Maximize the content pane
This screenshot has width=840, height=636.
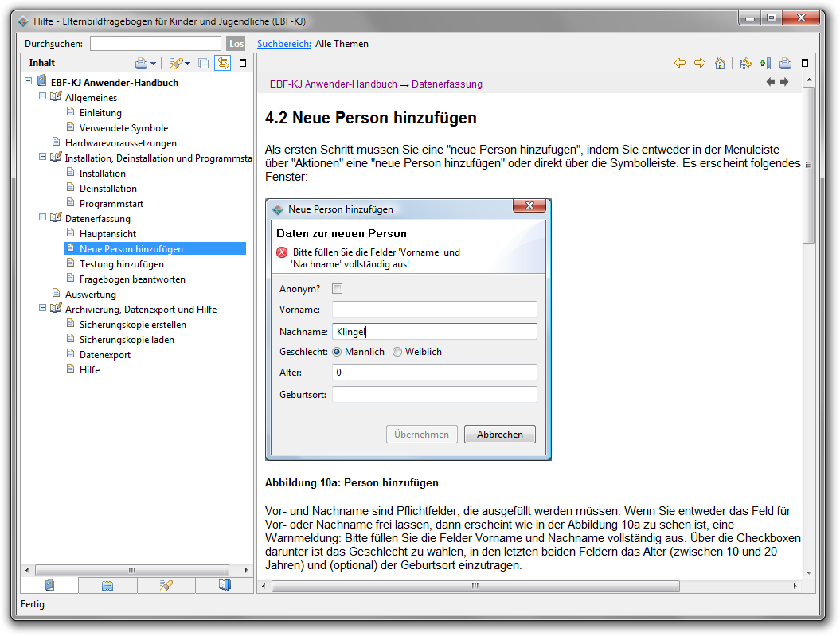coord(805,63)
